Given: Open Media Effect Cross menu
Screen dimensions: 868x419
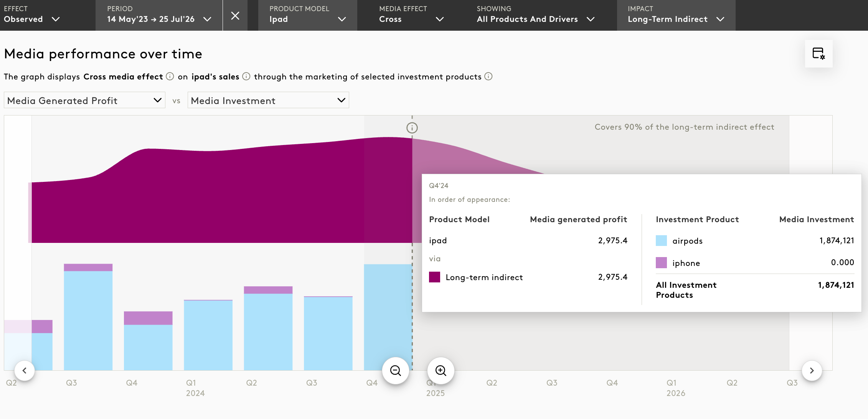Looking at the screenshot, I should (x=411, y=15).
